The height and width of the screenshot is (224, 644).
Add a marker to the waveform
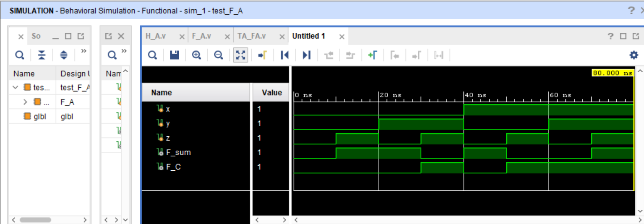click(372, 55)
